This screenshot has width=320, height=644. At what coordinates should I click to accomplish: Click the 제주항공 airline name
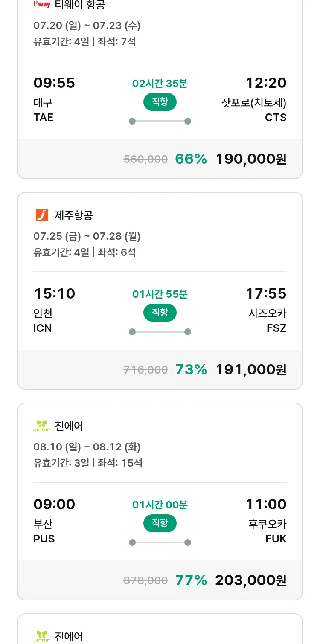pos(74,215)
